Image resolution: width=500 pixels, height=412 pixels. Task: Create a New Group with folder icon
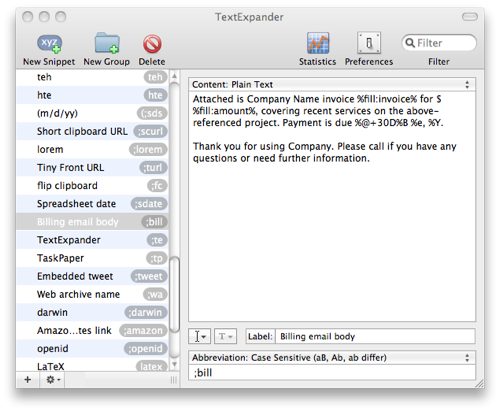107,43
